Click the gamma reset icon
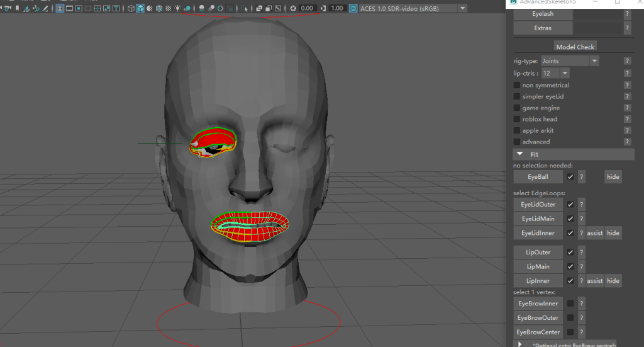 (x=323, y=8)
